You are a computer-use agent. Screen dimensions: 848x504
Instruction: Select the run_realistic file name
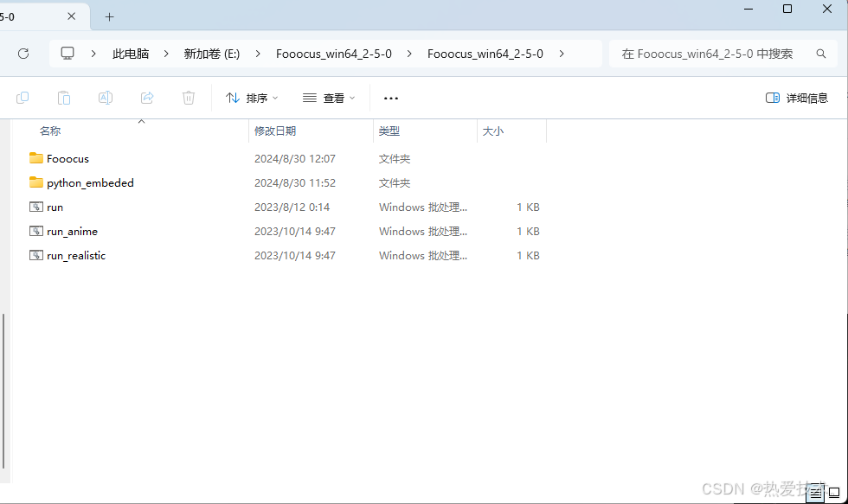pyautogui.click(x=76, y=256)
